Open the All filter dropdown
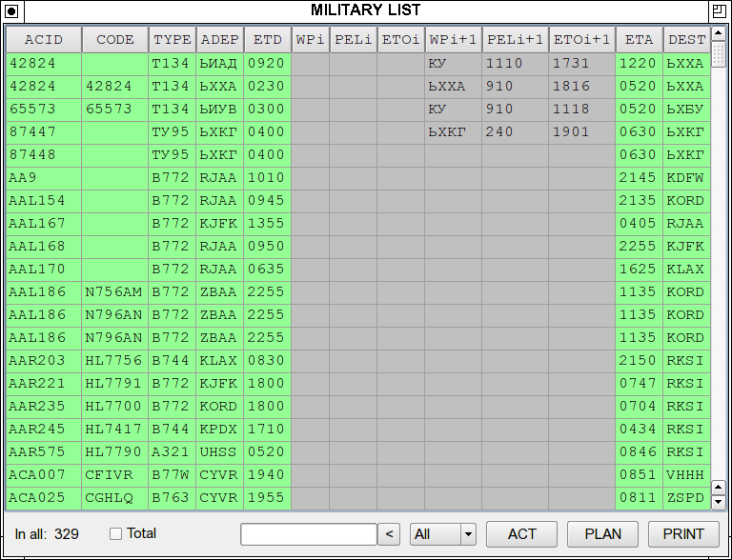732x560 pixels. coord(443,534)
